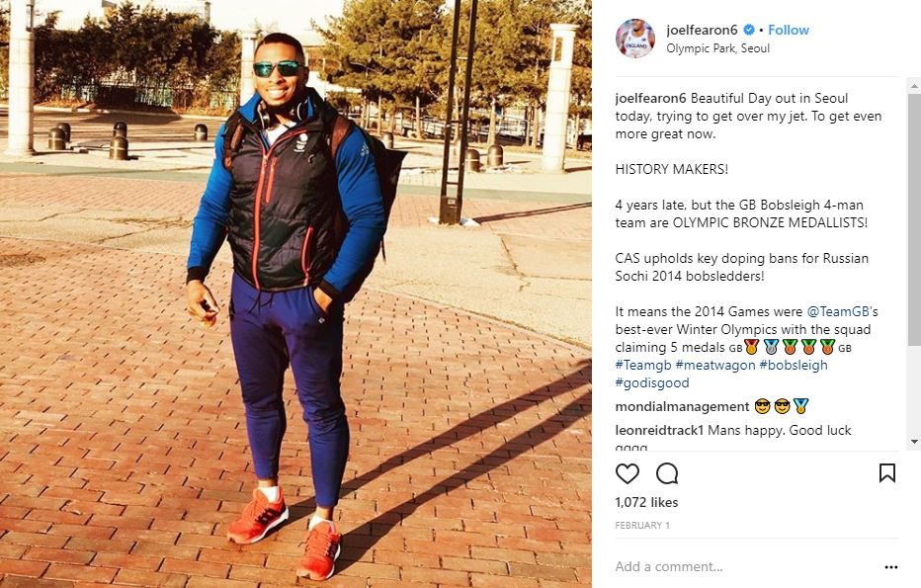Click the scrollbar up arrow
This screenshot has height=588, width=921.
point(914,86)
